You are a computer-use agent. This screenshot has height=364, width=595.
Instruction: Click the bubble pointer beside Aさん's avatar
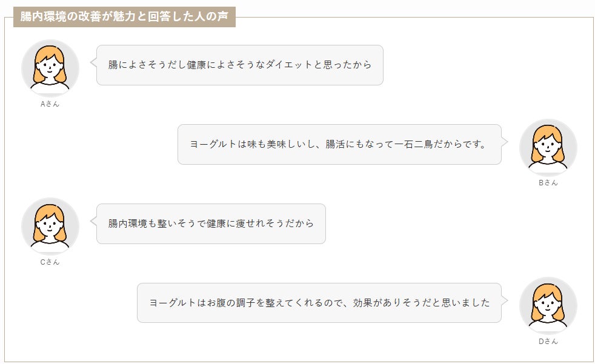93,62
